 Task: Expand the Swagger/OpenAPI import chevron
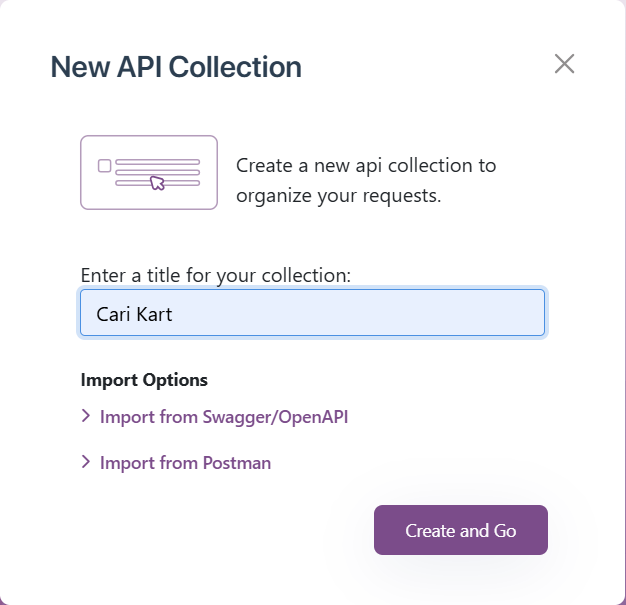[85, 416]
